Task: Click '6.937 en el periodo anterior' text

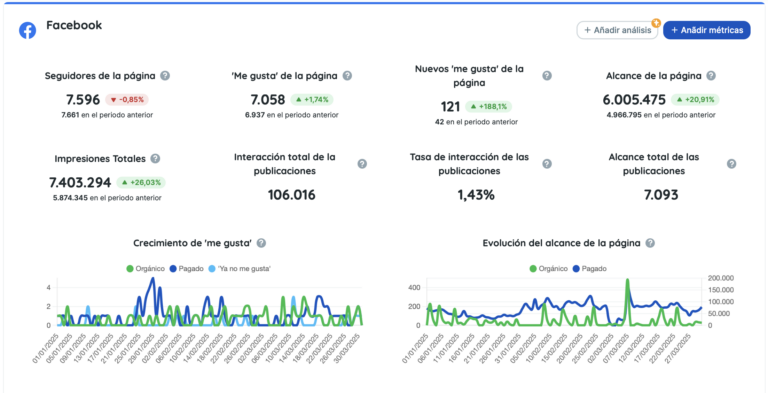Action: (291, 115)
